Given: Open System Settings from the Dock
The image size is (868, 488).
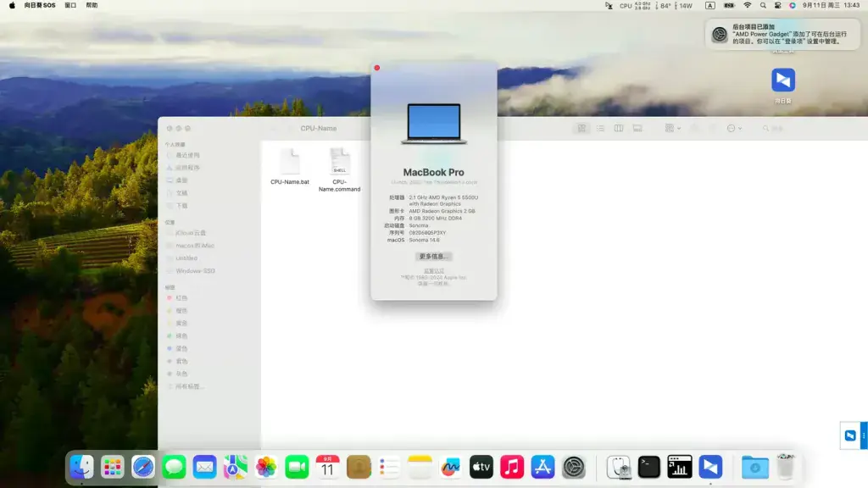Looking at the screenshot, I should (x=574, y=467).
